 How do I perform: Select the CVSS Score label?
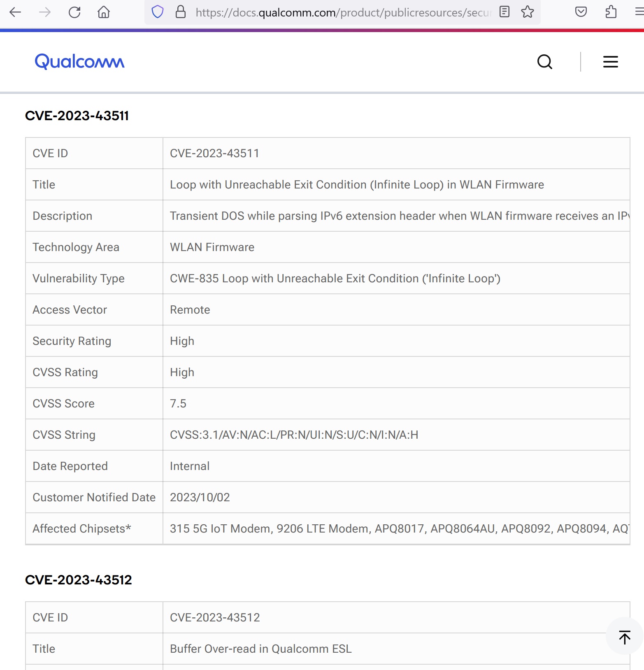click(x=63, y=403)
